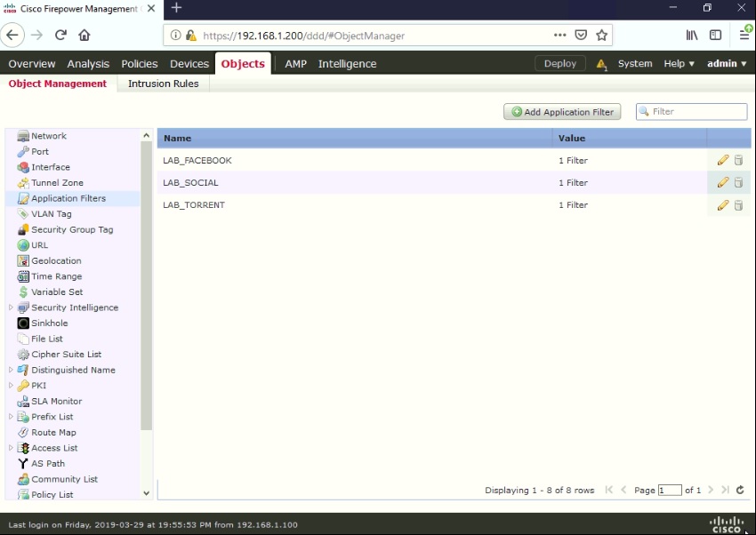Open the Devices menu
The height and width of the screenshot is (535, 756).
coord(189,64)
